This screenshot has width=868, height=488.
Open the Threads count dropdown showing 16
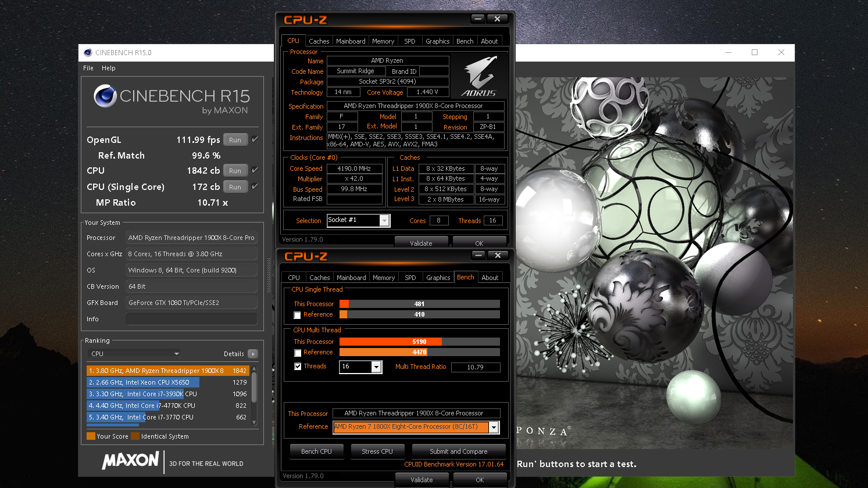click(x=377, y=367)
